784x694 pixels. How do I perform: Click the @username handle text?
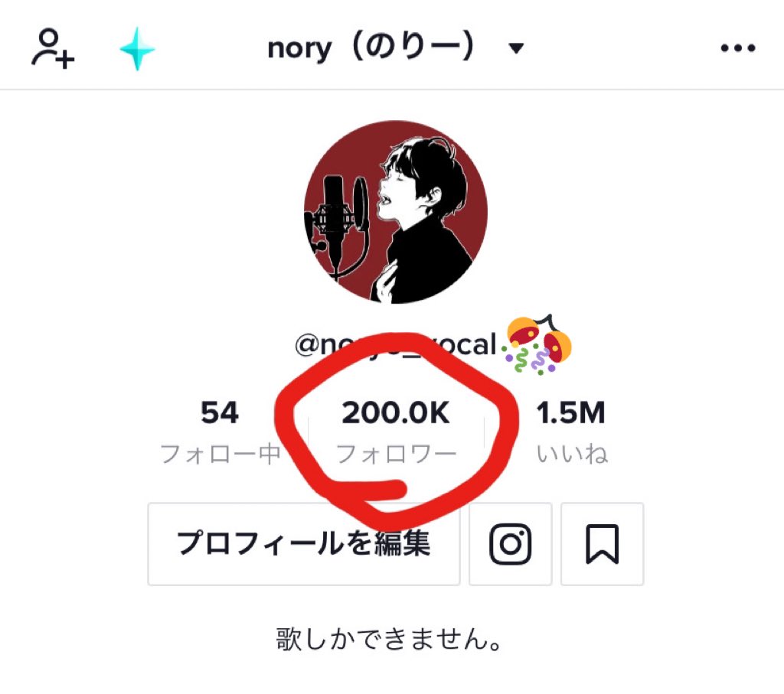coord(396,345)
